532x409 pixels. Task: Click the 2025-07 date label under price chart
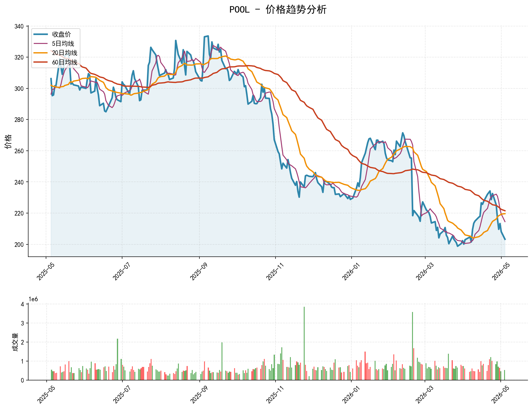(121, 271)
